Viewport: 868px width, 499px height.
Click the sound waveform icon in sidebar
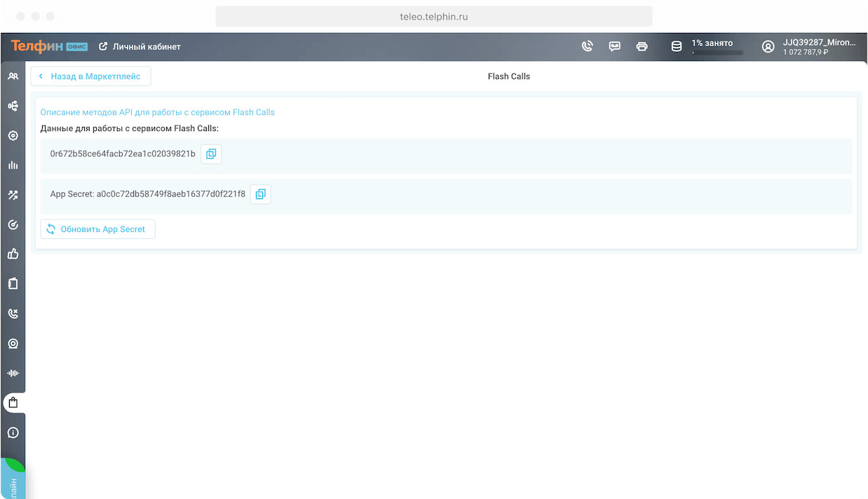(x=13, y=374)
